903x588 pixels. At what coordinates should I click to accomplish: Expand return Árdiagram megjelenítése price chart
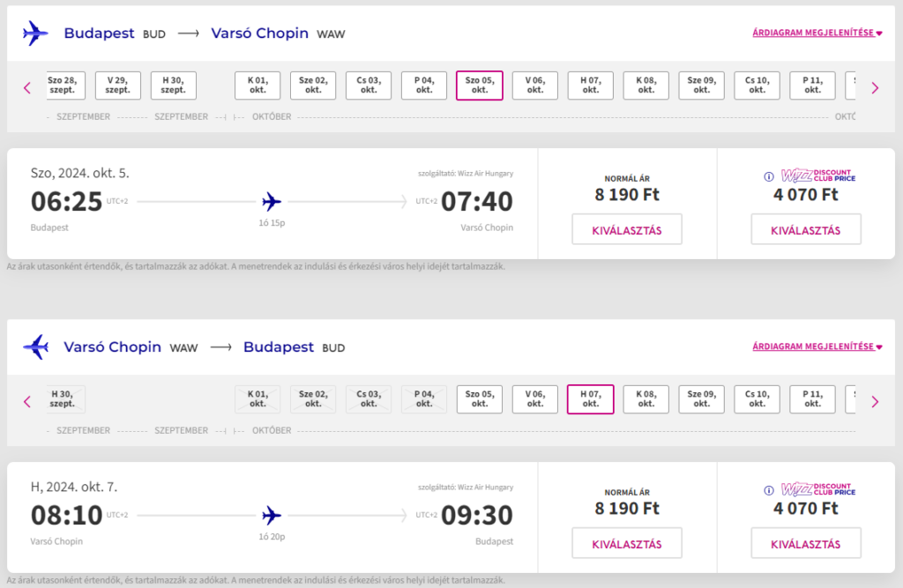tap(817, 347)
